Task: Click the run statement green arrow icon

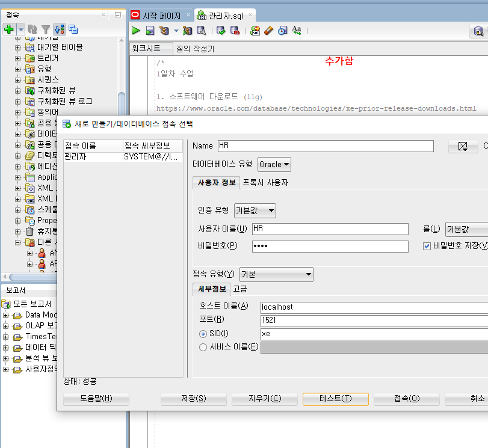Action: point(136,31)
